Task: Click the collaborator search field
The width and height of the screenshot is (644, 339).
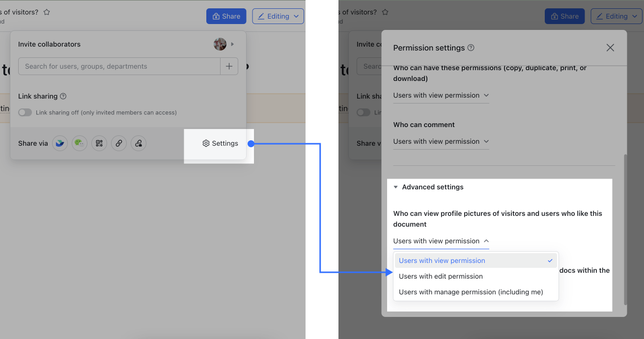Action: click(x=118, y=66)
